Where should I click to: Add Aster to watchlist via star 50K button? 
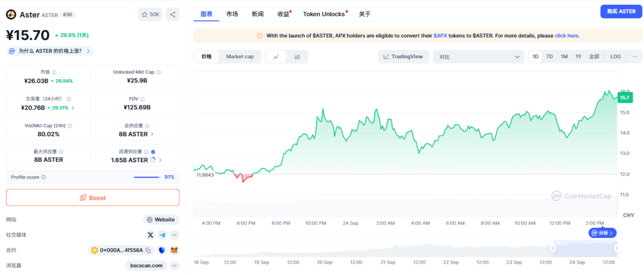[150, 14]
